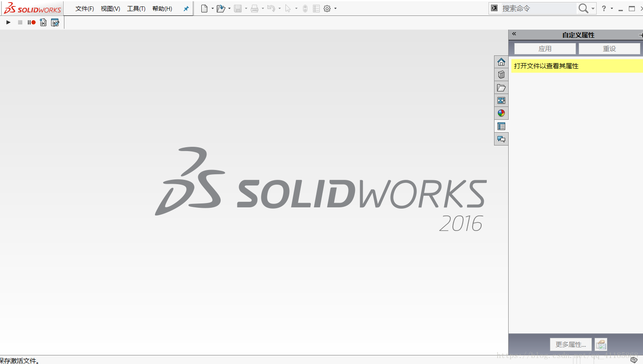Run macro with the play icon
The image size is (643, 364).
pos(8,22)
